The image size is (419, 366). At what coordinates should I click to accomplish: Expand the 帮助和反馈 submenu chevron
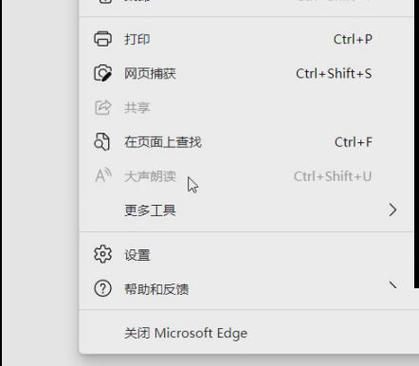(393, 285)
